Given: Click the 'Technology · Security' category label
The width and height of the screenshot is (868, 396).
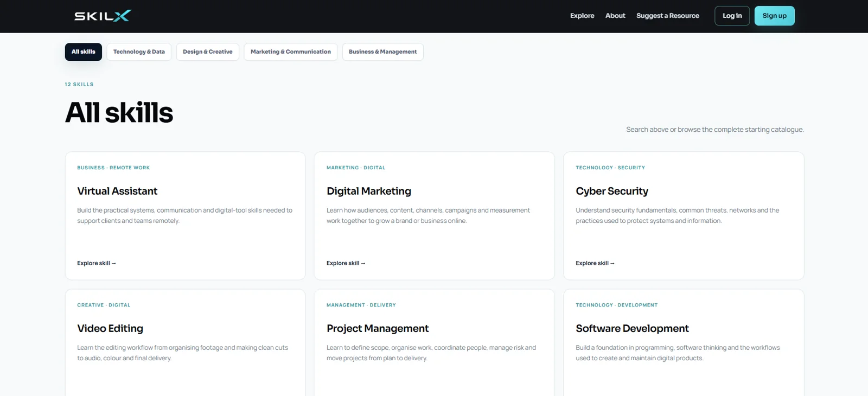Looking at the screenshot, I should (x=610, y=168).
